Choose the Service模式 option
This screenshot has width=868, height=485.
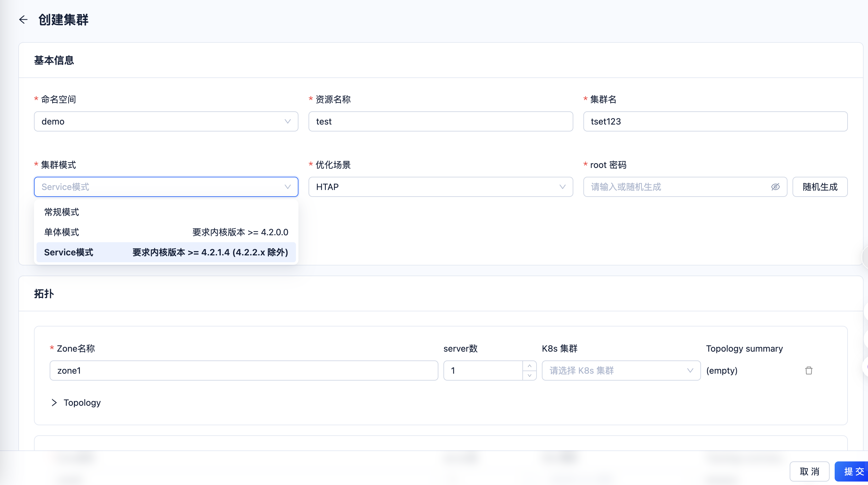[x=69, y=253]
